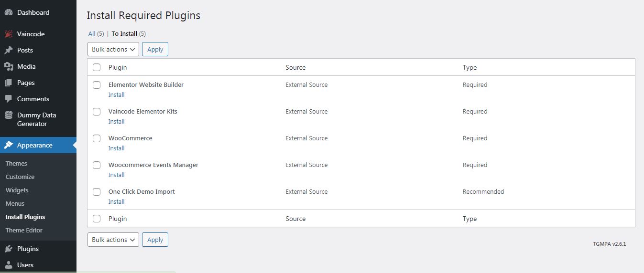Click the Plugins plug icon
644x273 pixels.
(x=9, y=249)
